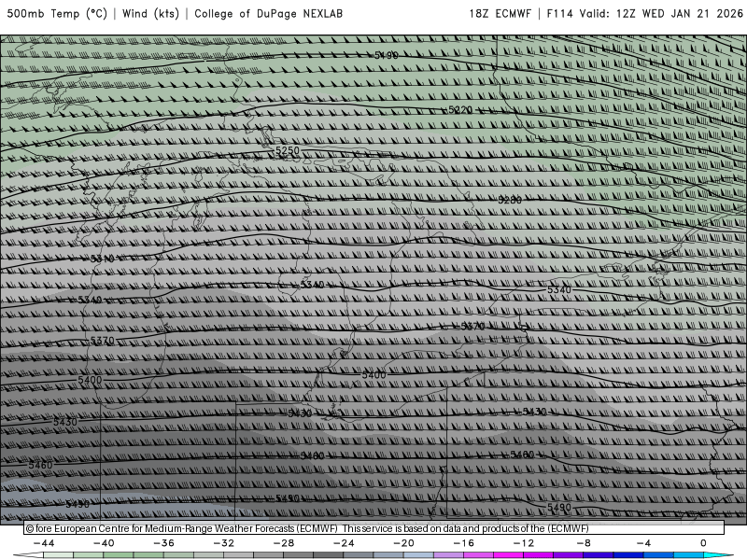The image size is (747, 560).
Task: Click the -8 legend value
Action: pos(584,543)
